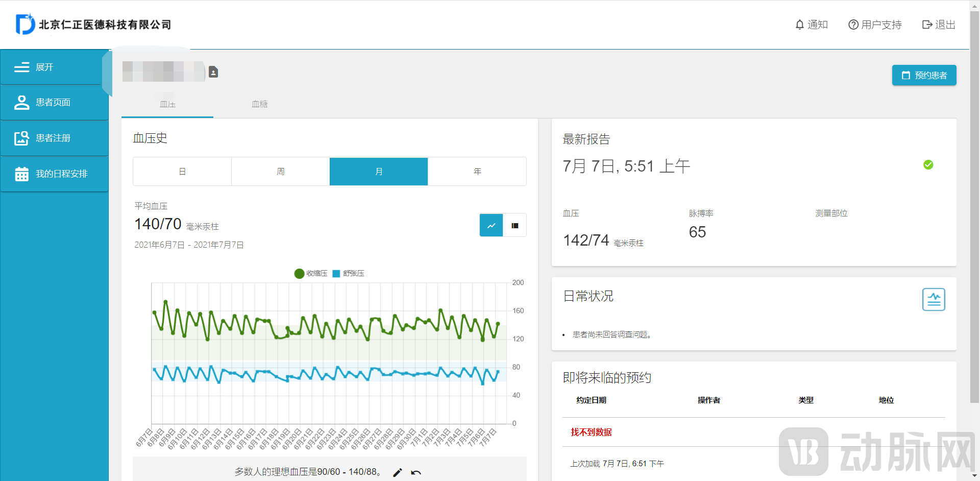The width and height of the screenshot is (980, 481).
Task: Click 患者尚未回答调查问题 text
Action: [x=611, y=334]
